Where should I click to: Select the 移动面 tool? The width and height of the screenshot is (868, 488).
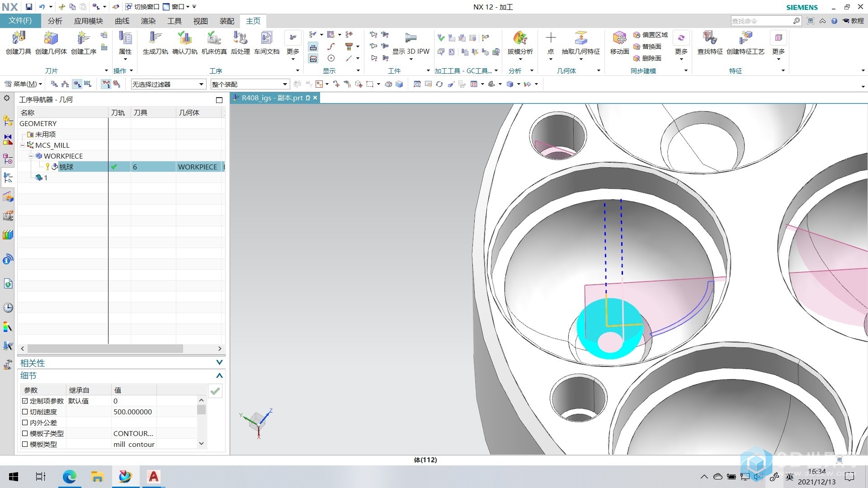pyautogui.click(x=619, y=38)
